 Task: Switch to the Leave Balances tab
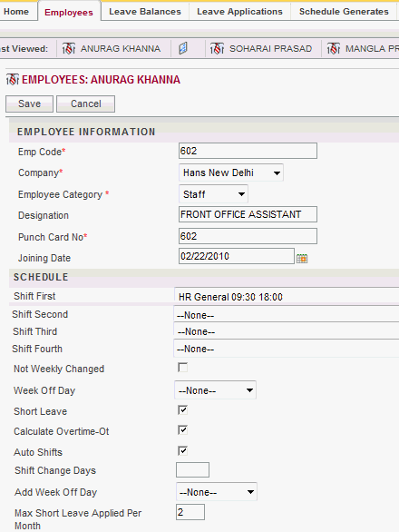pyautogui.click(x=145, y=12)
